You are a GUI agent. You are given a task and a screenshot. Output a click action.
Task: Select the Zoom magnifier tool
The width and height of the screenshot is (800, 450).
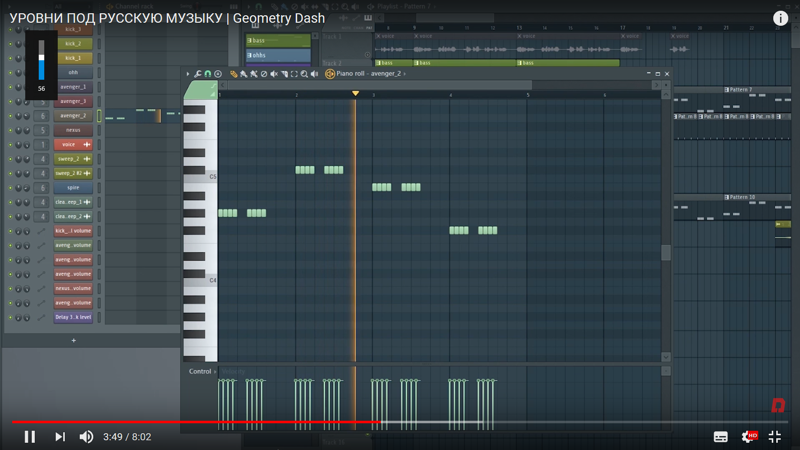pos(304,74)
